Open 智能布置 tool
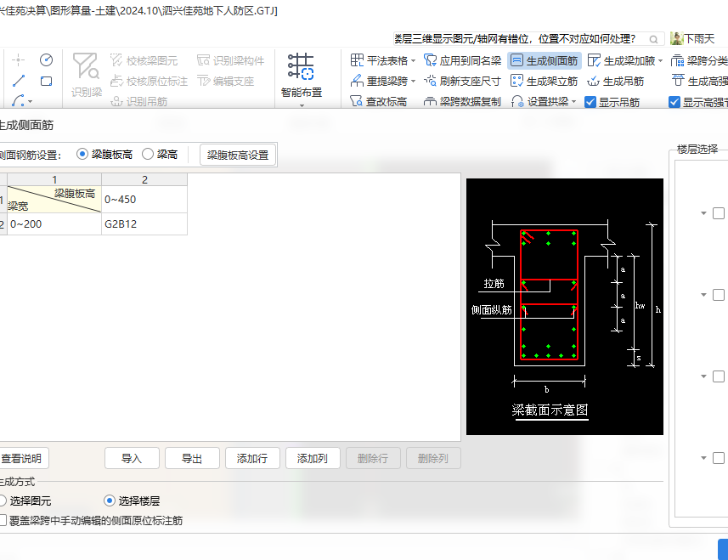The height and width of the screenshot is (560, 728). coord(302,74)
